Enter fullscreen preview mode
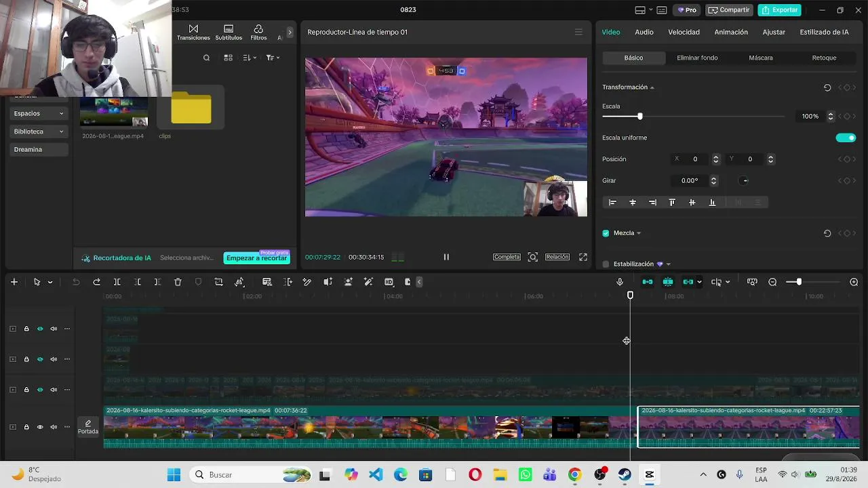The image size is (868, 488). click(583, 257)
